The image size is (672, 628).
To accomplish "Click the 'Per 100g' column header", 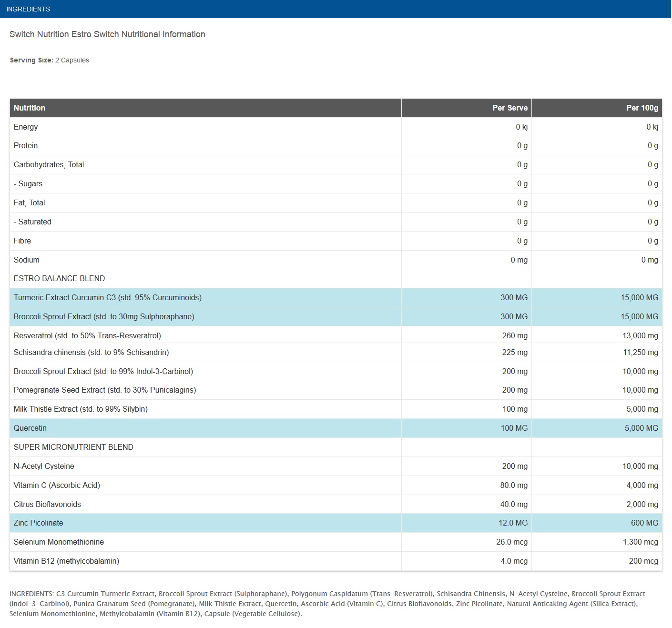I will coord(597,108).
